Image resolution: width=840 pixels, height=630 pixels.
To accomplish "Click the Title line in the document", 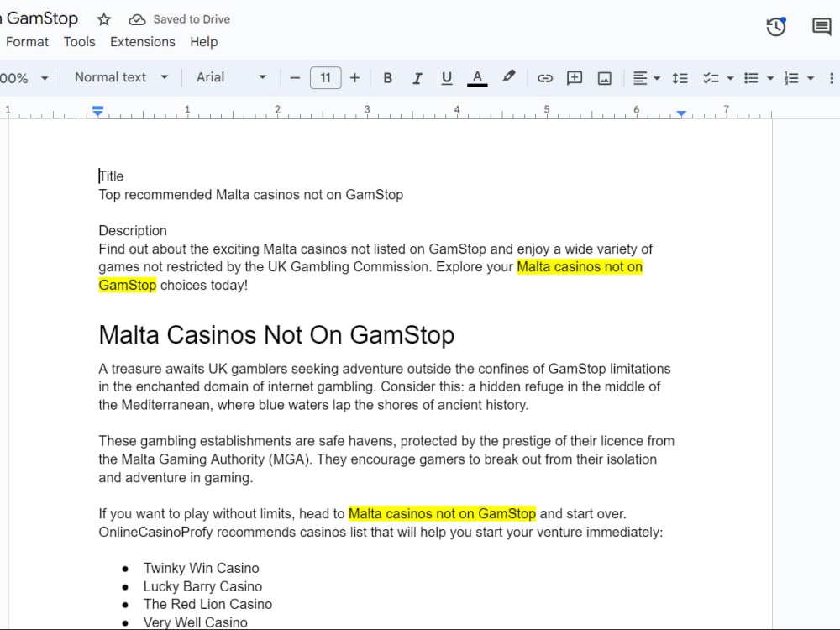I will [112, 176].
